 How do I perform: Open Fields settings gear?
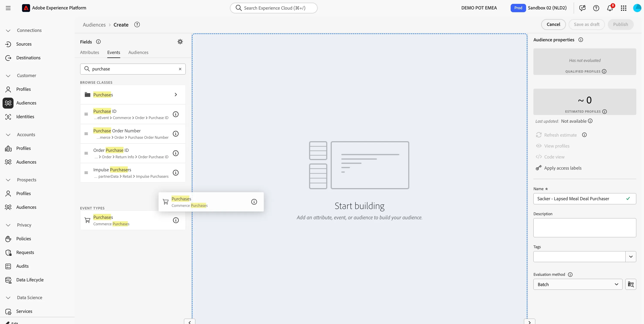coord(180,42)
